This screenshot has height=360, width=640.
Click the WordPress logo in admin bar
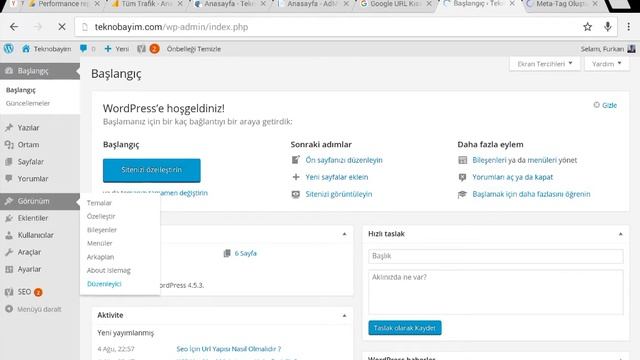9,49
